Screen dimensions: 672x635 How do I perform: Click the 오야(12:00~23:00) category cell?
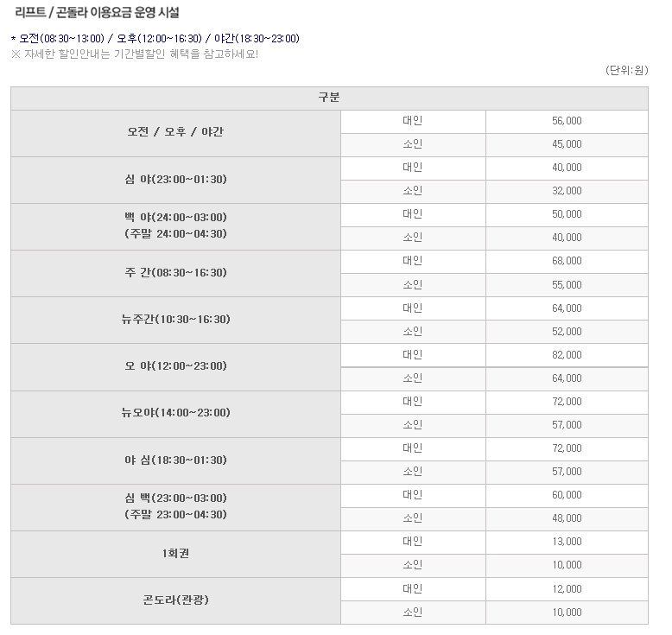(175, 366)
